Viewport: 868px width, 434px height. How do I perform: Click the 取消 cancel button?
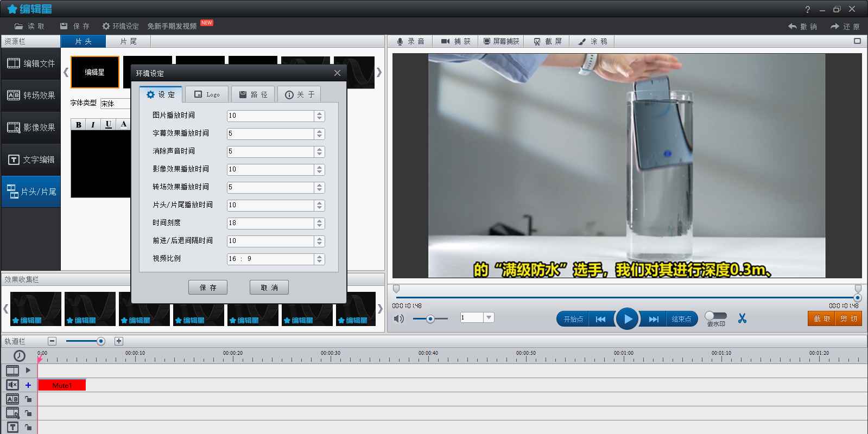pyautogui.click(x=269, y=288)
